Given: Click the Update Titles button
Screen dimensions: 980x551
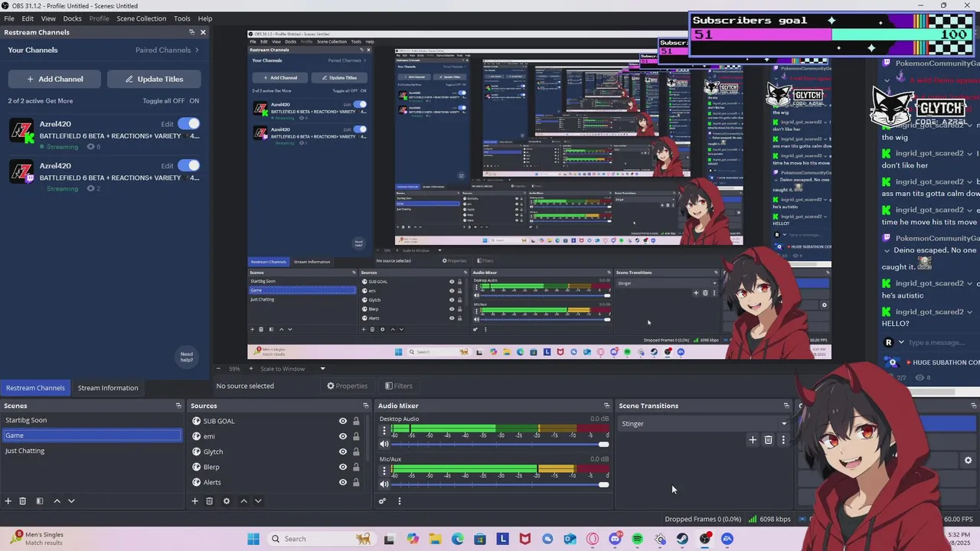Looking at the screenshot, I should [x=154, y=79].
